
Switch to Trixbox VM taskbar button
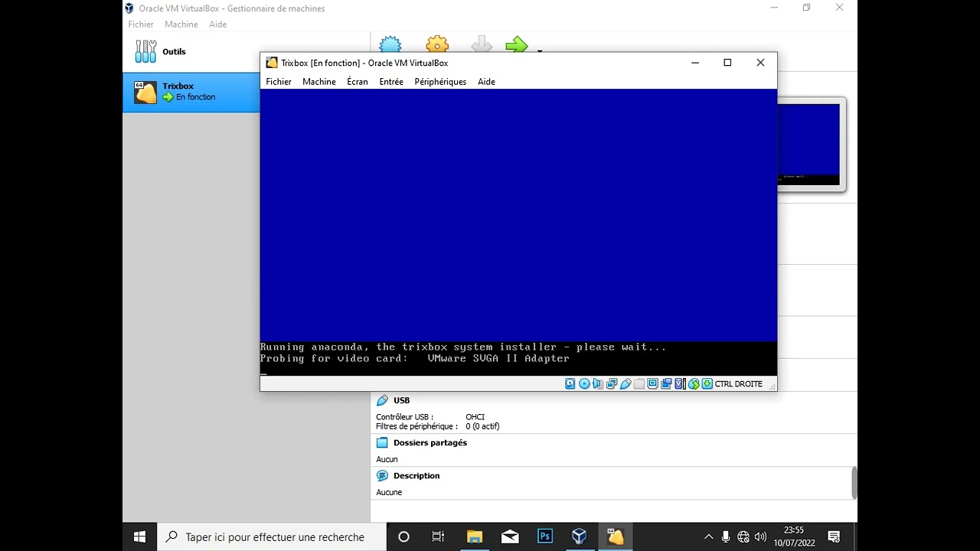click(616, 536)
